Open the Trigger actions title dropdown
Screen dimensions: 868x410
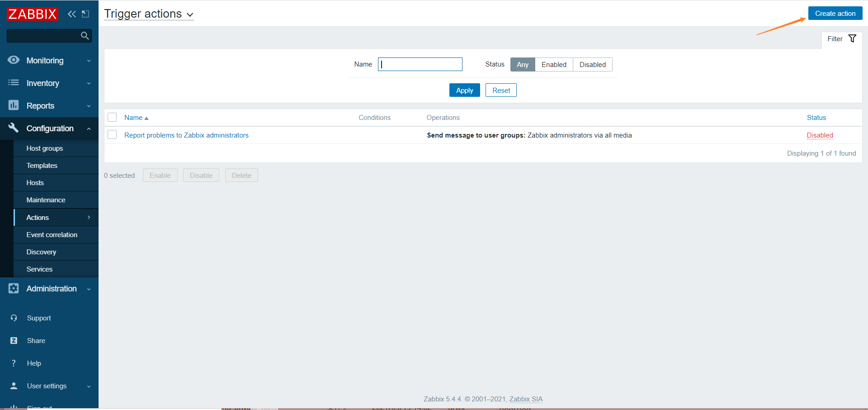(x=149, y=14)
